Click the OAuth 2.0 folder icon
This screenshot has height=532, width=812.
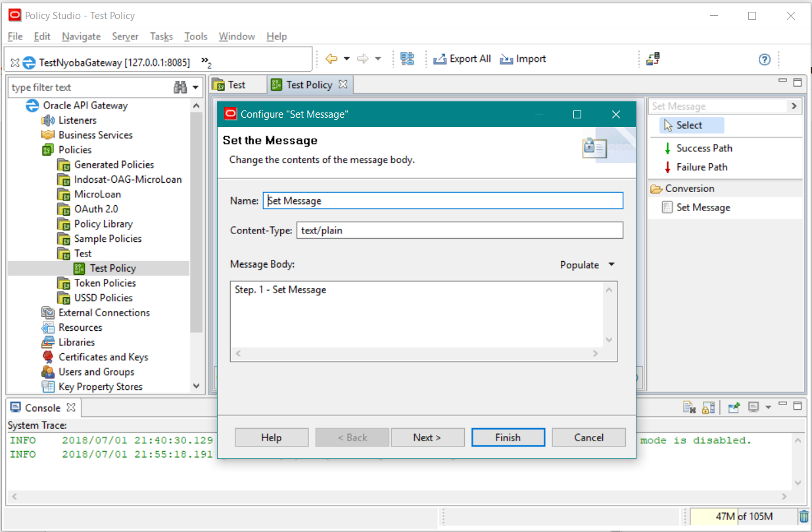tap(64, 209)
